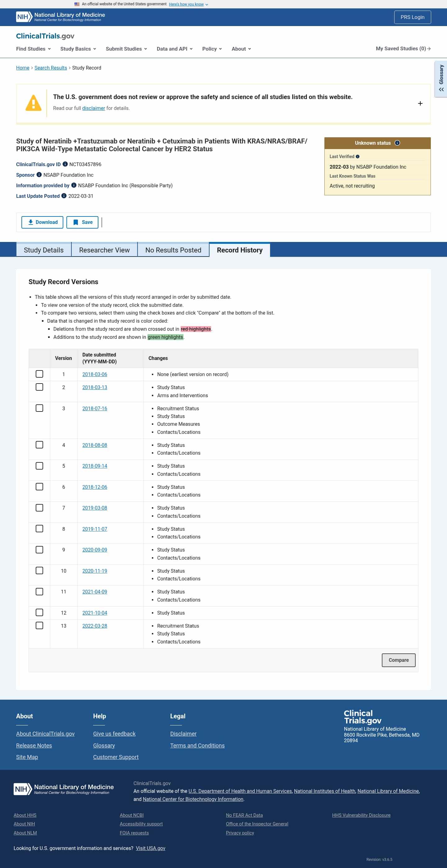Tick the version 9 checkbox
Screen dimensions: 447x868
pos(39,550)
